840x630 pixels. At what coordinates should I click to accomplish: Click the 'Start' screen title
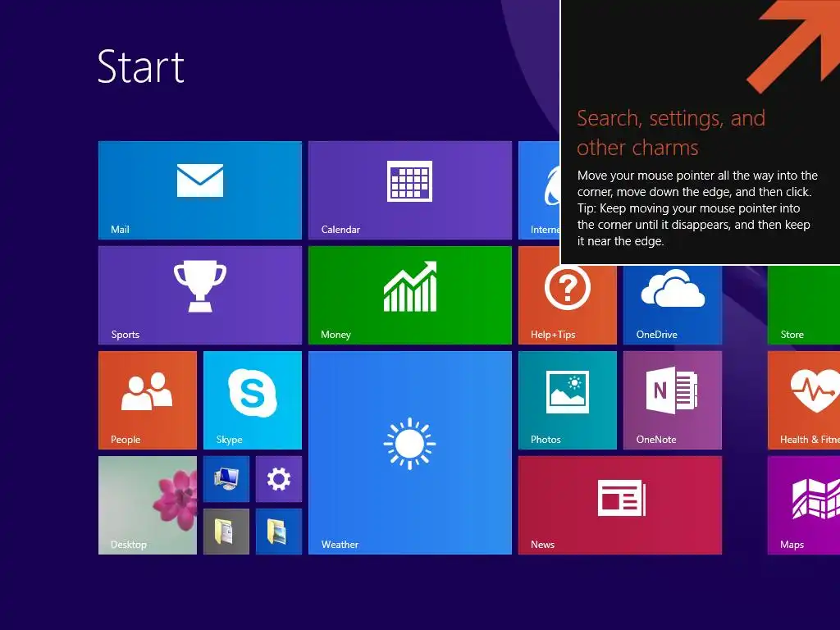point(141,66)
